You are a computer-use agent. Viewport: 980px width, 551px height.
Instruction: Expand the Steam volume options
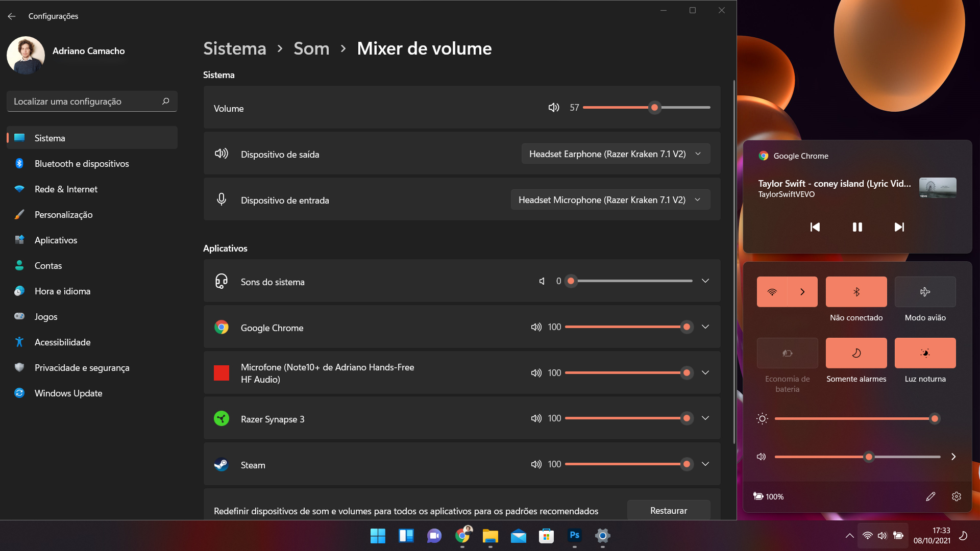(705, 464)
